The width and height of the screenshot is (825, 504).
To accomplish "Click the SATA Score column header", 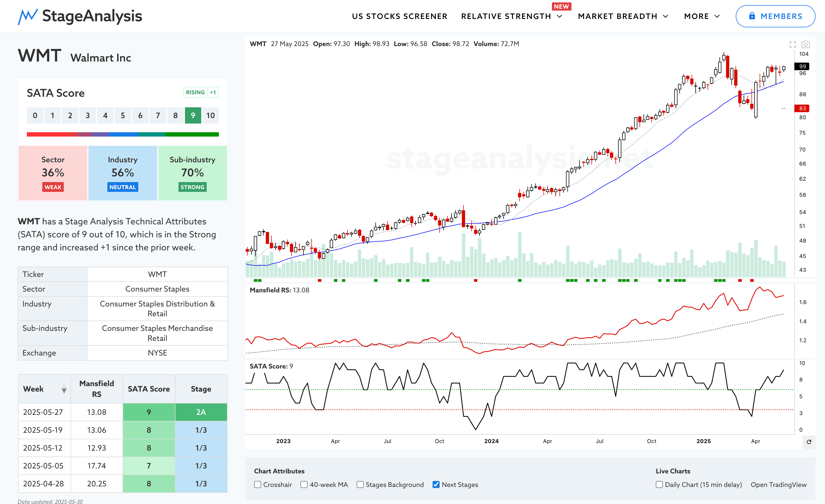I will 149,389.
